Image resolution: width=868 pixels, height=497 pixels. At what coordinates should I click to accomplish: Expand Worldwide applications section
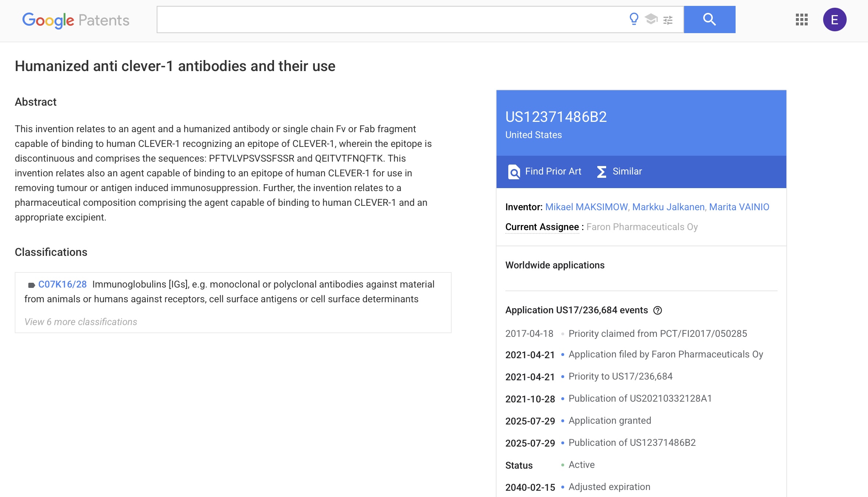click(x=555, y=265)
